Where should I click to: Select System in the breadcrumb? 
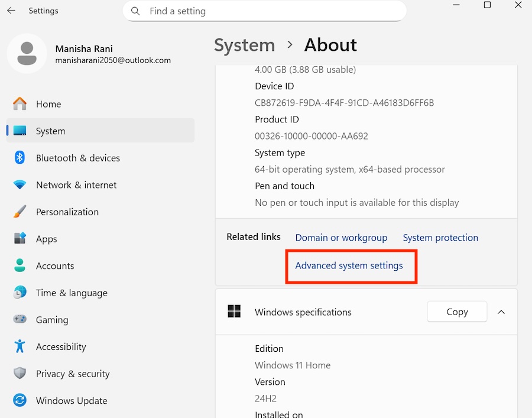[244, 45]
